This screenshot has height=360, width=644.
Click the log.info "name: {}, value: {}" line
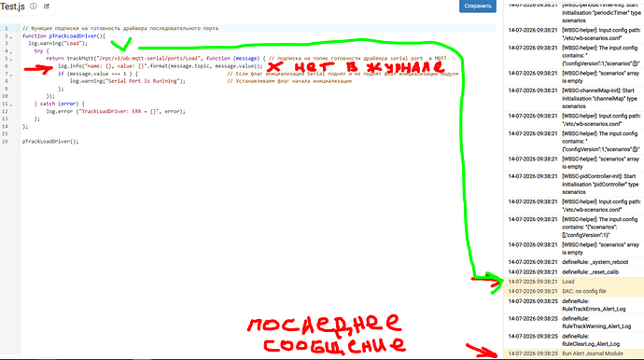click(161, 66)
